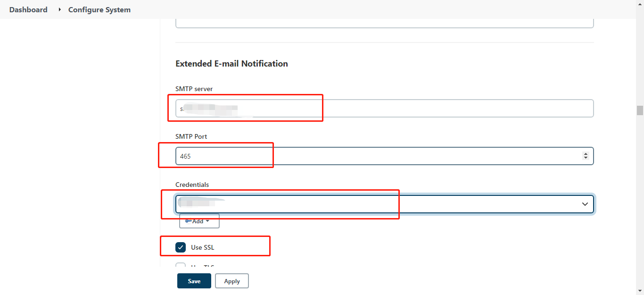644x295 pixels.
Task: Click the SMTP server field label
Action: point(194,89)
